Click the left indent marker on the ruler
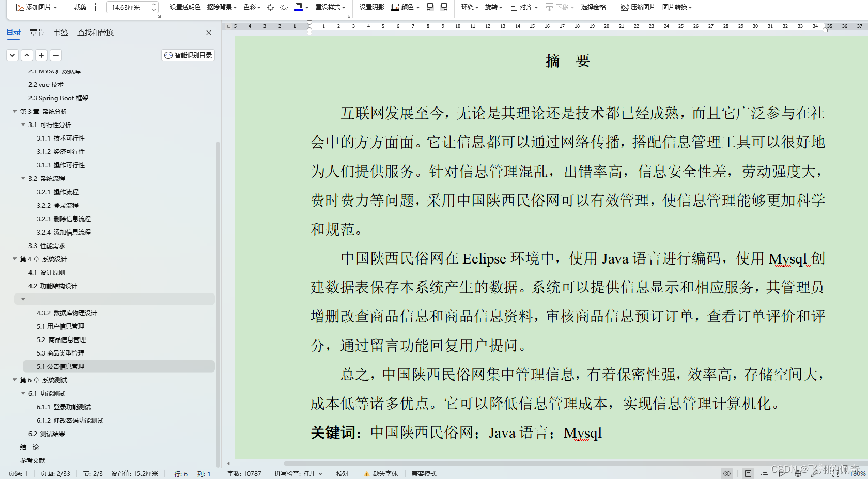Viewport: 868px width, 479px height. click(x=309, y=32)
